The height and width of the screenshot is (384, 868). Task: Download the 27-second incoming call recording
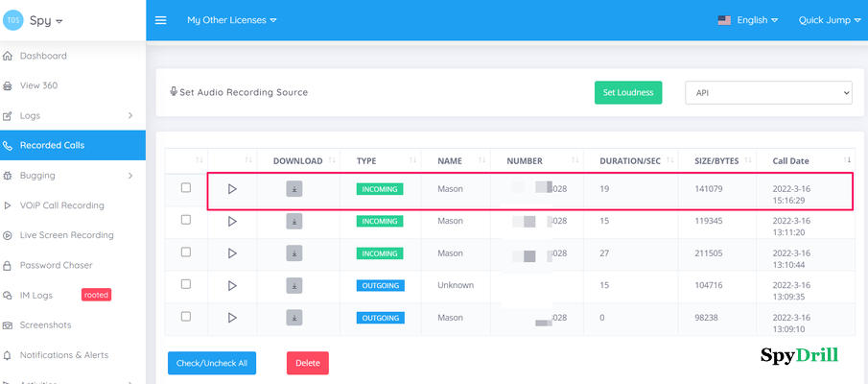point(294,253)
